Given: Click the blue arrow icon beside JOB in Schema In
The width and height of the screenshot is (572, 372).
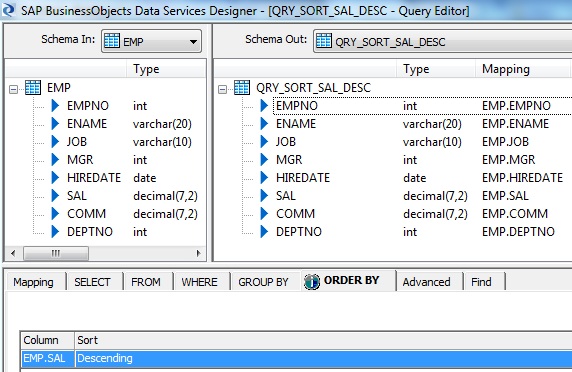Looking at the screenshot, I should coord(55,142).
